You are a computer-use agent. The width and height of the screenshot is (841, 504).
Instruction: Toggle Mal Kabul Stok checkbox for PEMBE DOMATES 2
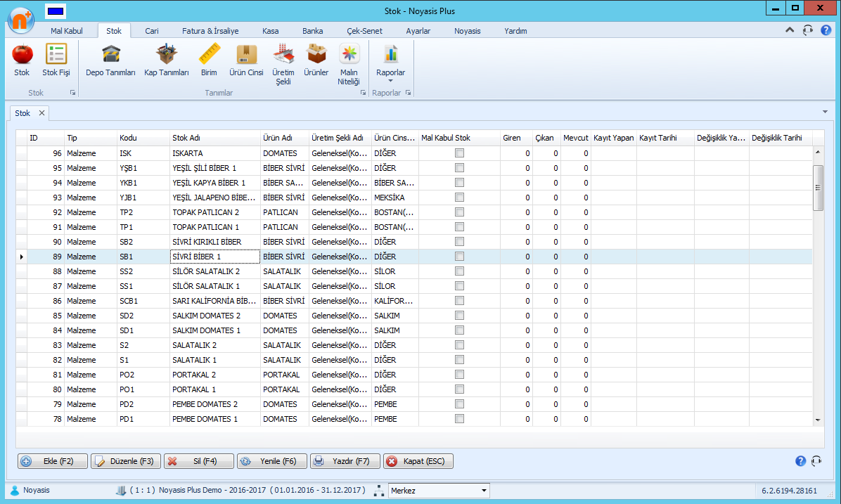[459, 403]
